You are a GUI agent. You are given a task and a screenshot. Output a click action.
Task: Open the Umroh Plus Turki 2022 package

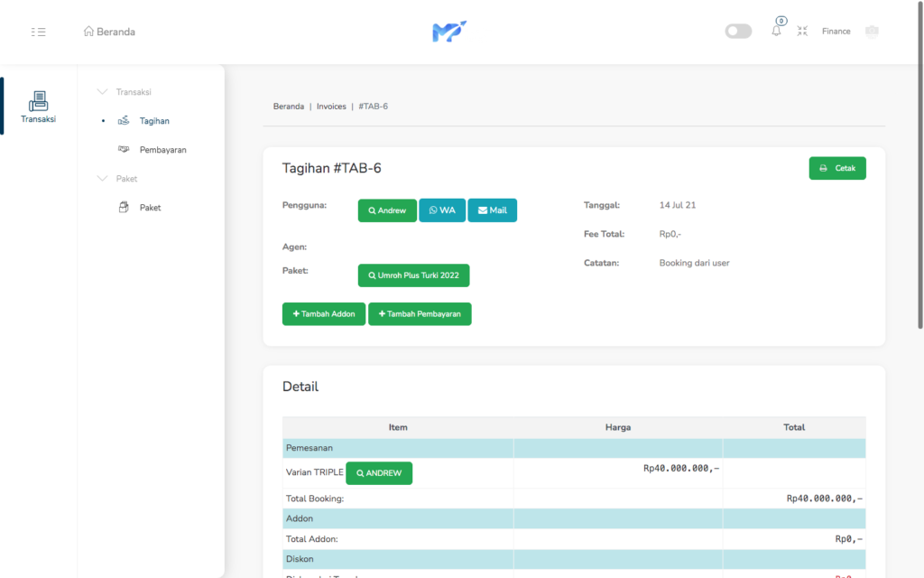(x=413, y=275)
